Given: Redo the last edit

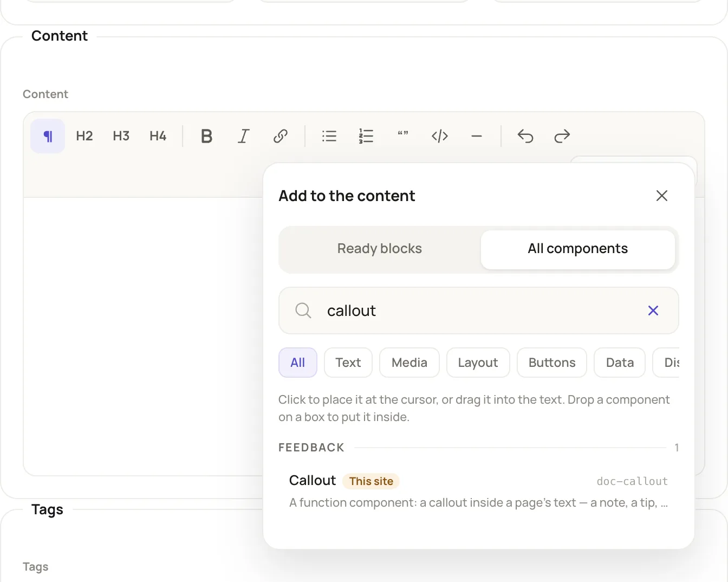Looking at the screenshot, I should tap(562, 136).
